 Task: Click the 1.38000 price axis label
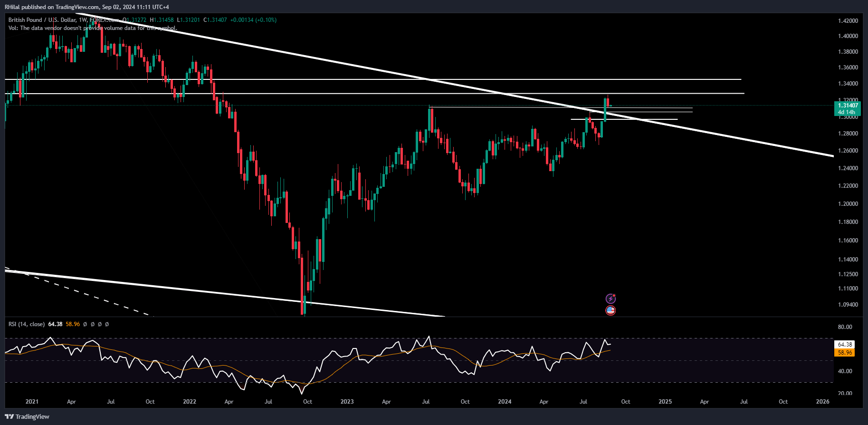coord(848,52)
